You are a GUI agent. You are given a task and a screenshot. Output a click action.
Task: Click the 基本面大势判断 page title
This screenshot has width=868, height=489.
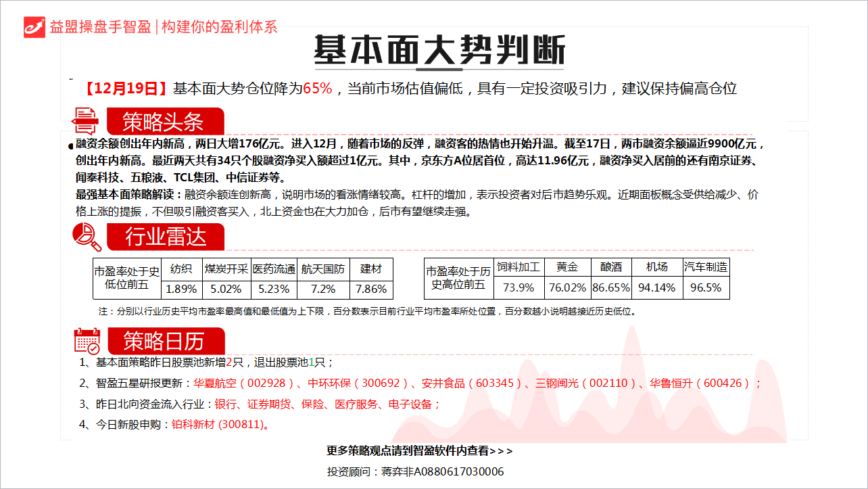[x=439, y=50]
